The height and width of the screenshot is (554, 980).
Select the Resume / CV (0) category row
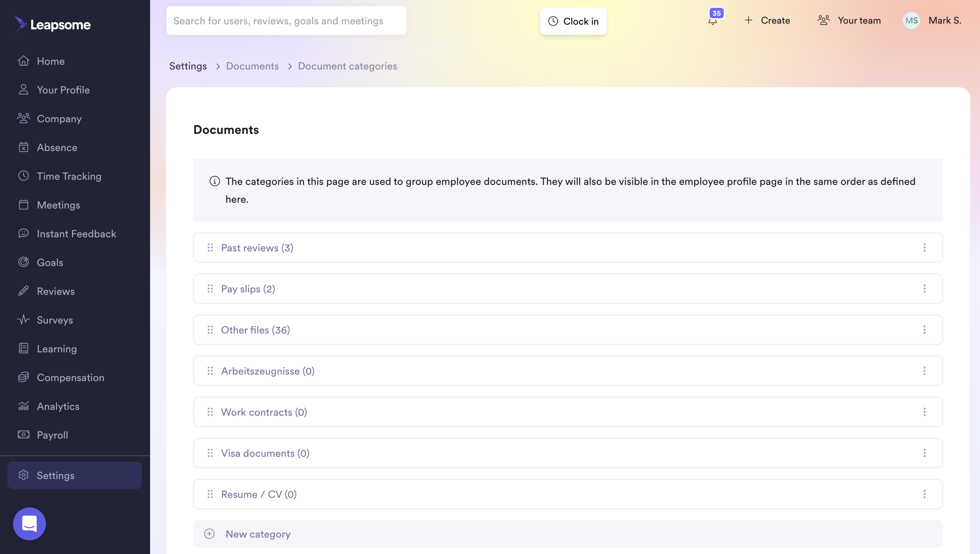(568, 494)
